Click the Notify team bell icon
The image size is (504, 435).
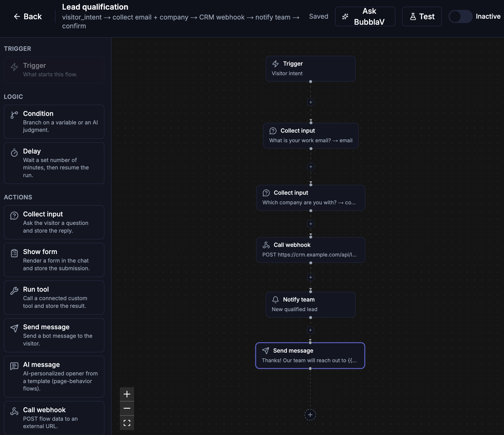tap(275, 300)
